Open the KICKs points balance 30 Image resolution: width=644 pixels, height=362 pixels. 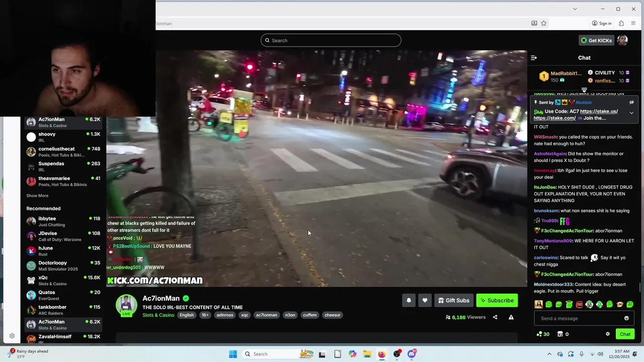pos(543,334)
